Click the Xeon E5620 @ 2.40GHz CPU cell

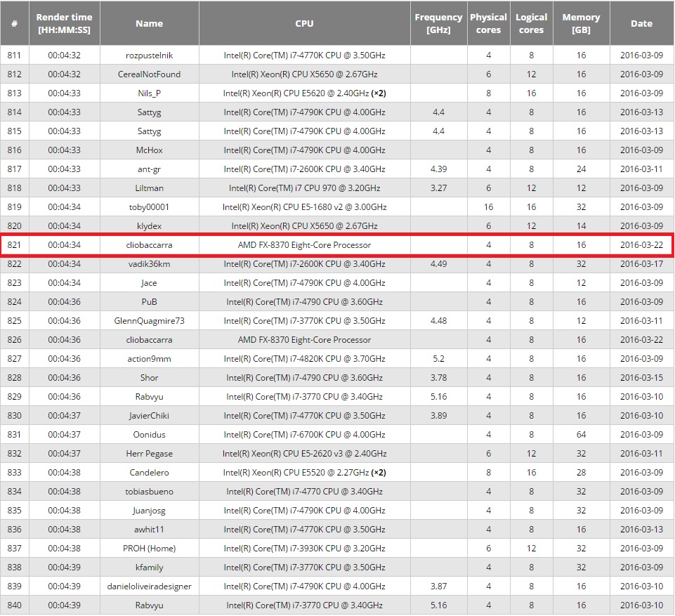(x=304, y=93)
